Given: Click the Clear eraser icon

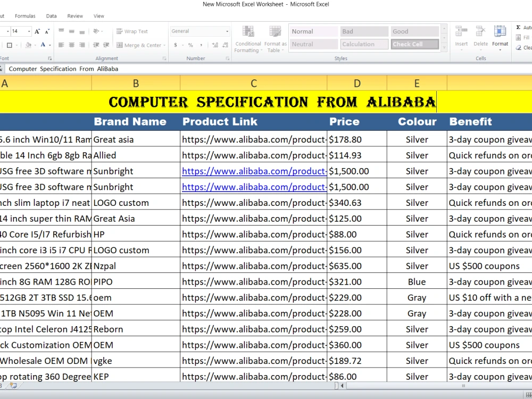Looking at the screenshot, I should 518,48.
